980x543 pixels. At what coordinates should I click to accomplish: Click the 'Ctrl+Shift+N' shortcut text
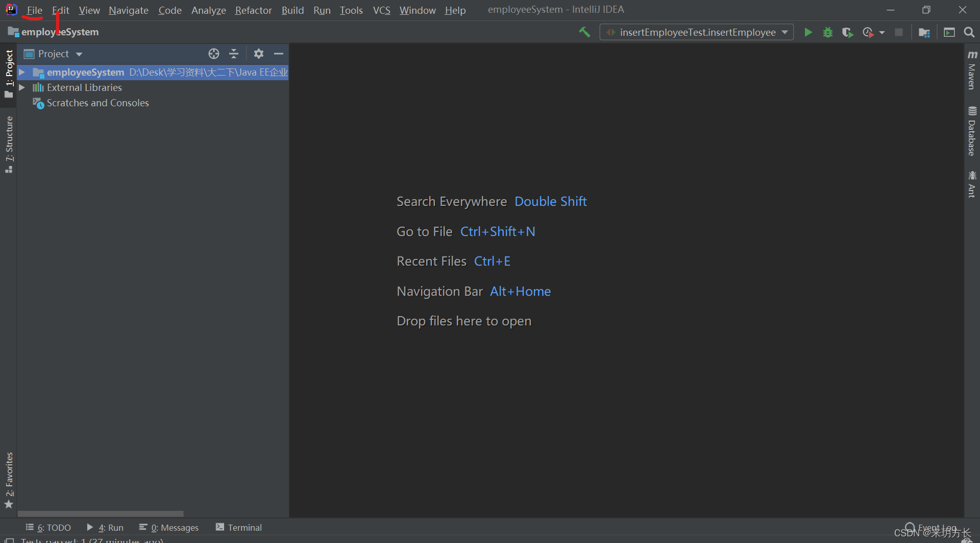coord(498,231)
